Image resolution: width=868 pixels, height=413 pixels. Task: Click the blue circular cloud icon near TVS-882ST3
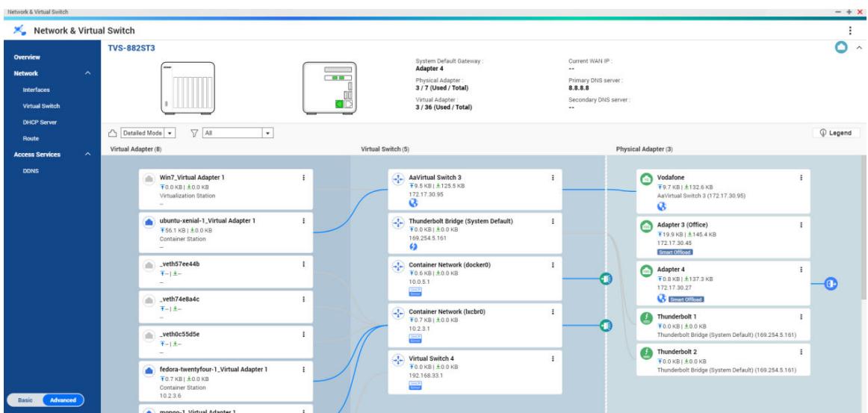coord(841,48)
